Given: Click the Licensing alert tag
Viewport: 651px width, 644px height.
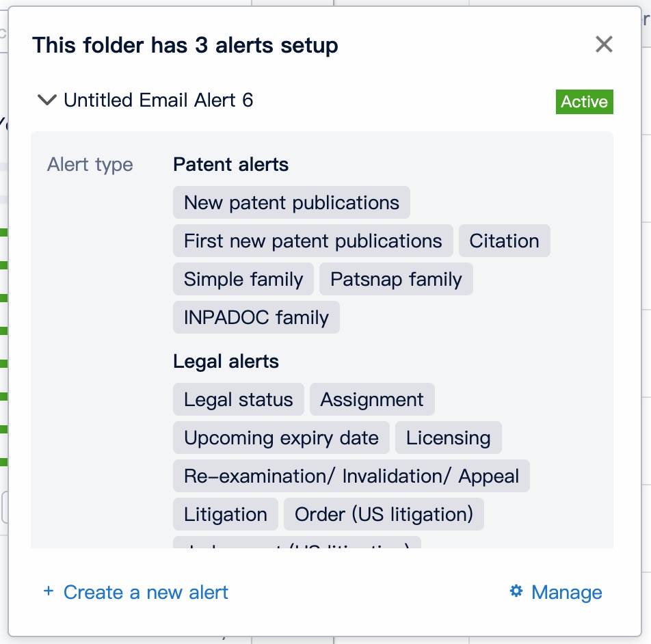Looking at the screenshot, I should (448, 438).
